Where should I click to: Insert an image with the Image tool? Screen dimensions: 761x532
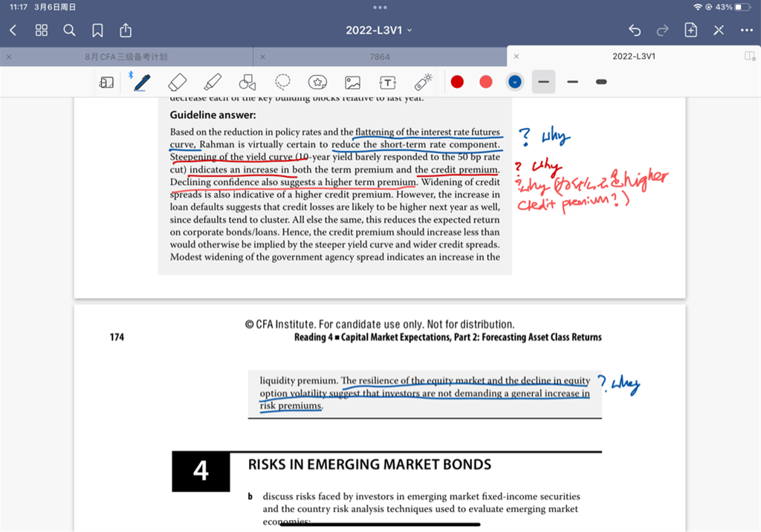click(352, 82)
